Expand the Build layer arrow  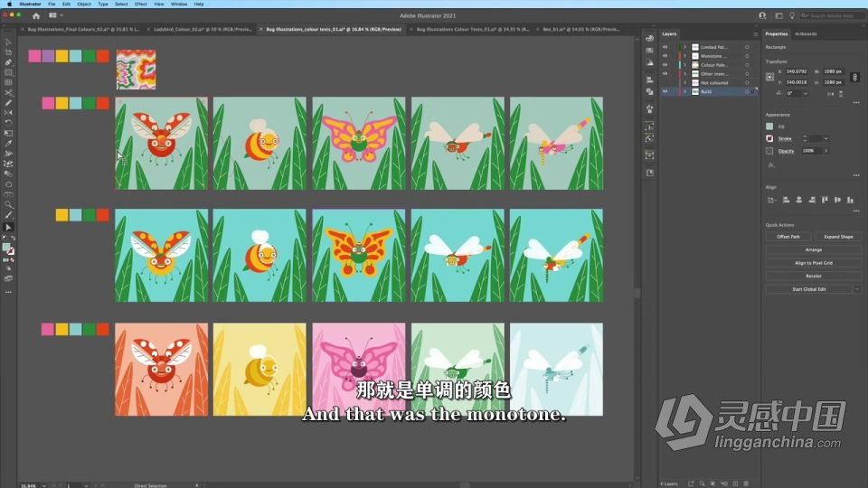pyautogui.click(x=684, y=91)
